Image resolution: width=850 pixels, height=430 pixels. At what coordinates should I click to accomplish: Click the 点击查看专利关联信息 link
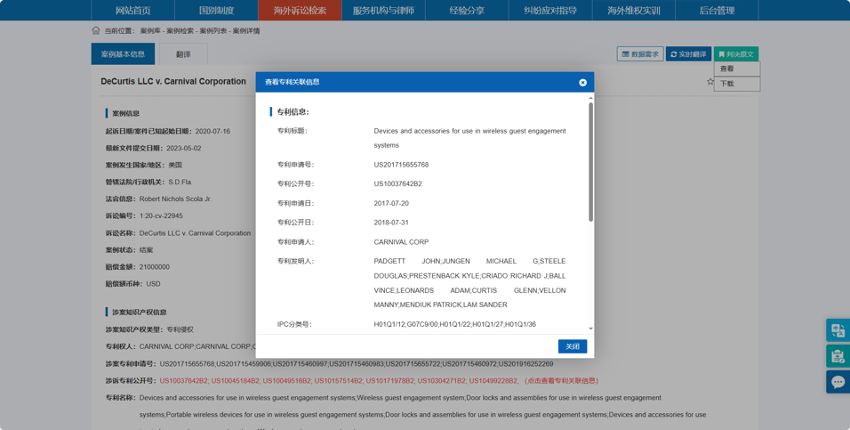tap(561, 381)
